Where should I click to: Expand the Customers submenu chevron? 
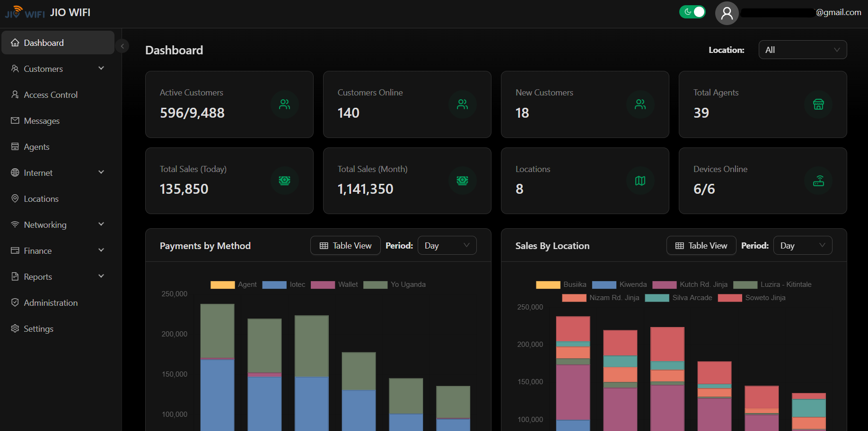point(101,68)
